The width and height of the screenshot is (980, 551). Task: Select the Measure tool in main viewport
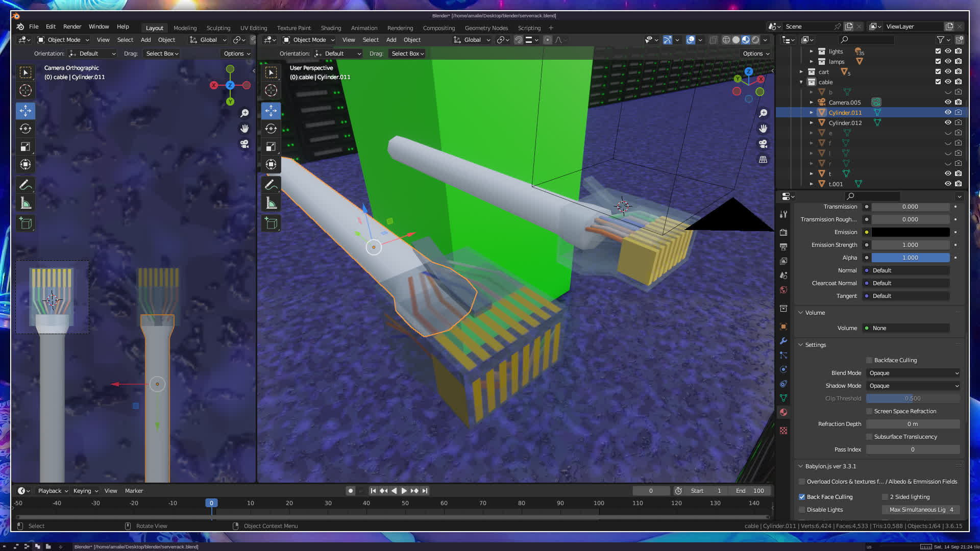pyautogui.click(x=271, y=204)
